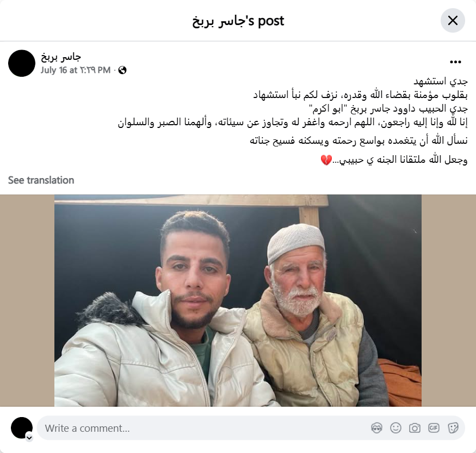The image size is (476, 453).
Task: Expand the comment identity chevron on avatar
Action: pos(29,438)
